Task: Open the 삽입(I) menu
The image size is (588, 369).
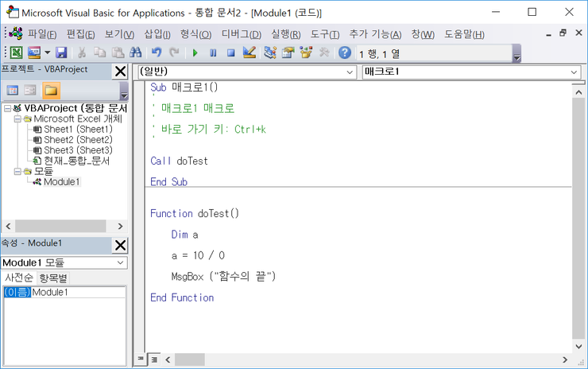Action: point(157,34)
